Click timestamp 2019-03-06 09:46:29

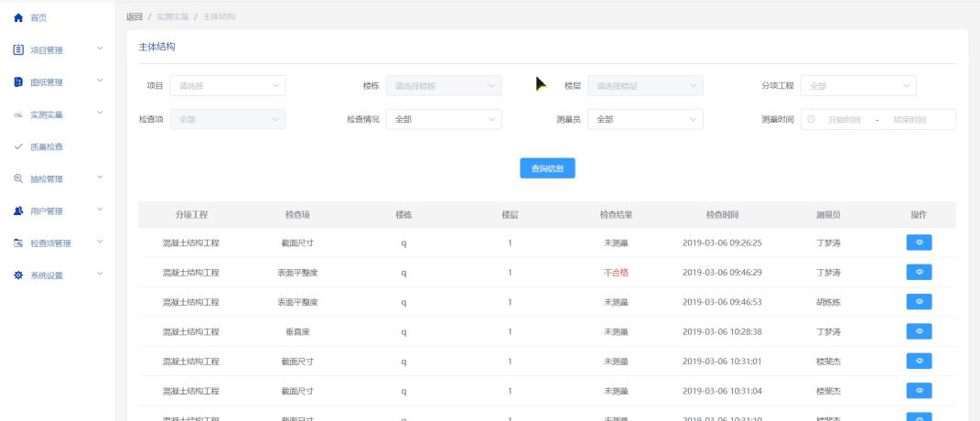point(722,273)
